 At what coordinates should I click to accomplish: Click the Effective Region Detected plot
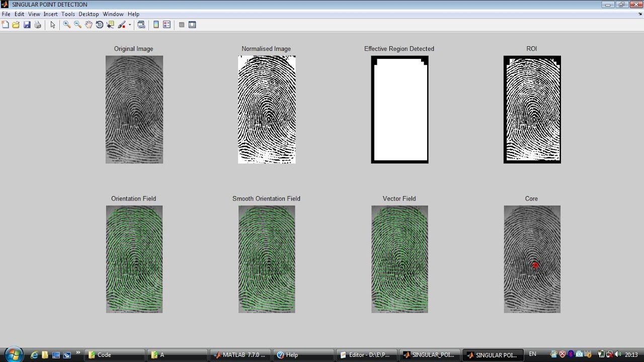click(x=399, y=110)
